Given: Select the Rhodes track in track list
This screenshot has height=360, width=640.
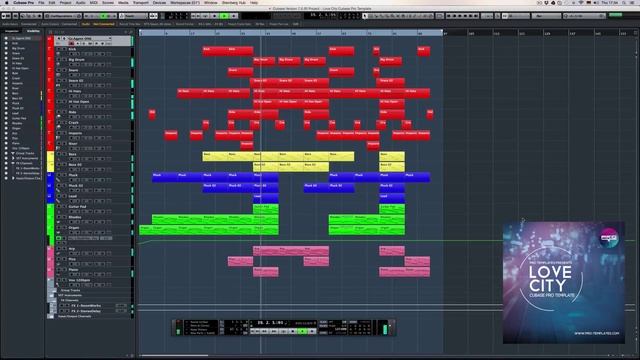Looking at the screenshot, I should (75, 217).
